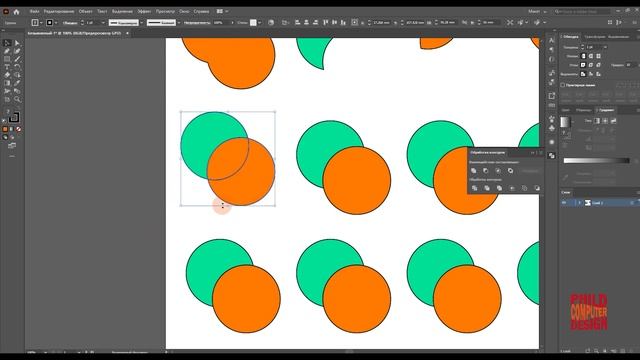
Task: Switch to the Обводка panel tab
Action: (570, 37)
